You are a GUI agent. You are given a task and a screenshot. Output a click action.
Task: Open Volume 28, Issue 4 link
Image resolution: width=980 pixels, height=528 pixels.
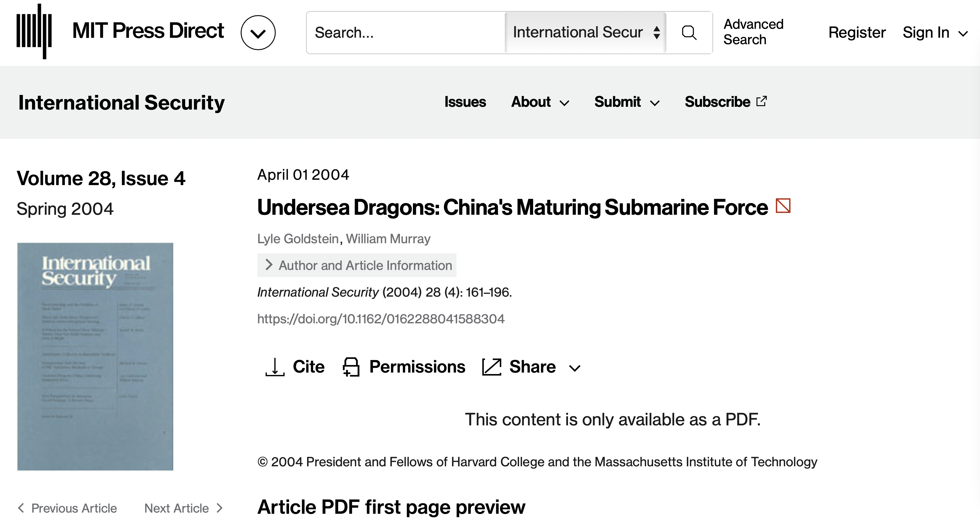(101, 178)
